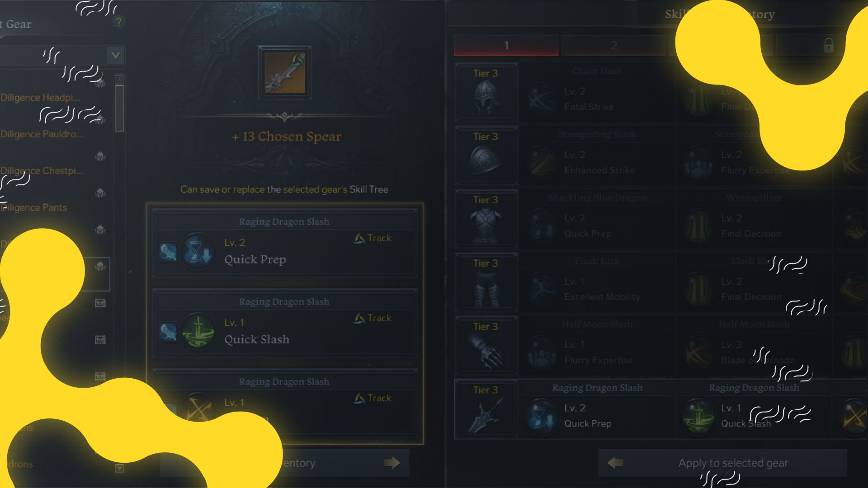
Task: Click the Quick Prep hourglass skill icon
Action: tap(197, 251)
